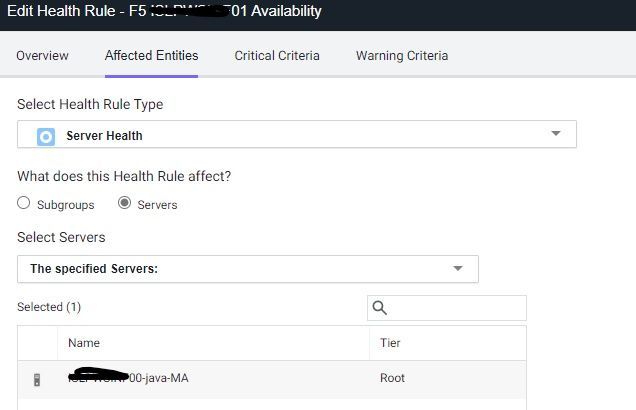636x410 pixels.
Task: Open the specified Servers dropdown arrow
Action: pos(458,269)
